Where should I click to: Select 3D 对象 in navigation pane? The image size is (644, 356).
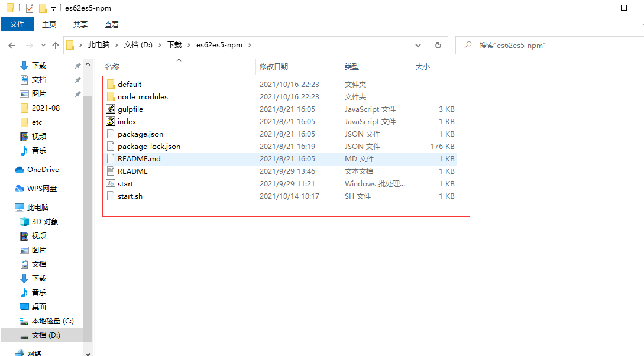point(44,222)
